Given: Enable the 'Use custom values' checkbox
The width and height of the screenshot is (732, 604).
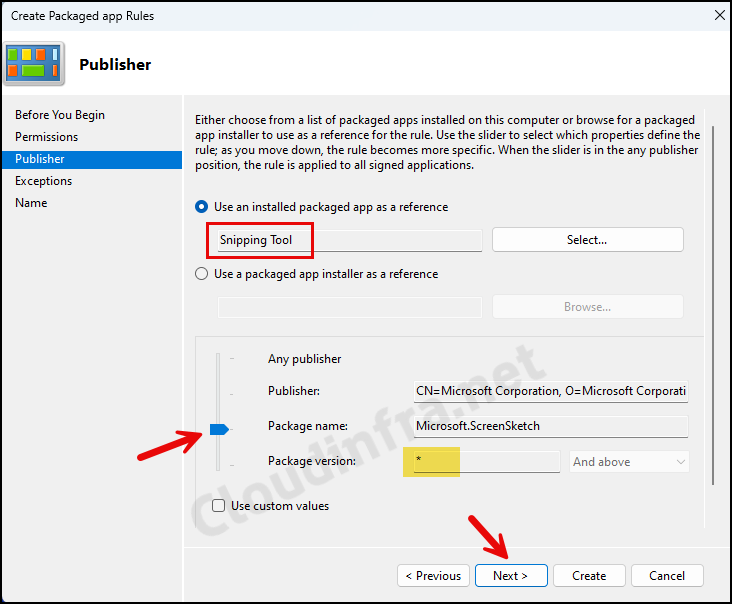Looking at the screenshot, I should tap(218, 506).
